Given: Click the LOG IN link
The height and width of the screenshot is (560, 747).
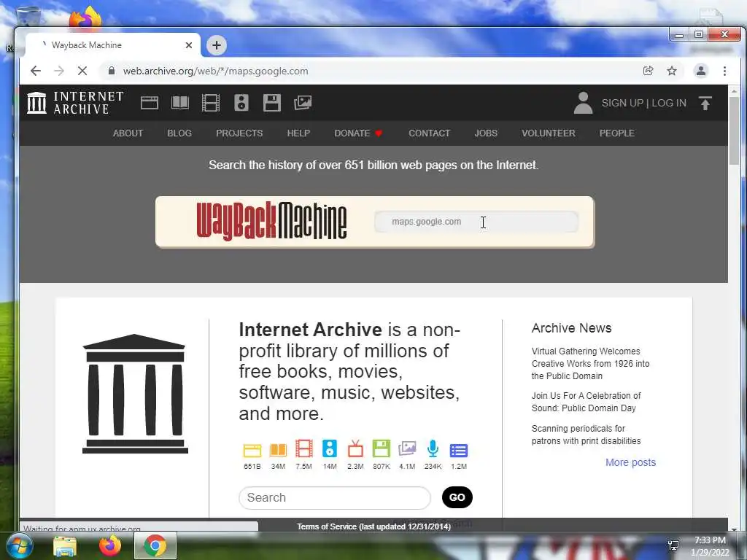Looking at the screenshot, I should coord(669,103).
